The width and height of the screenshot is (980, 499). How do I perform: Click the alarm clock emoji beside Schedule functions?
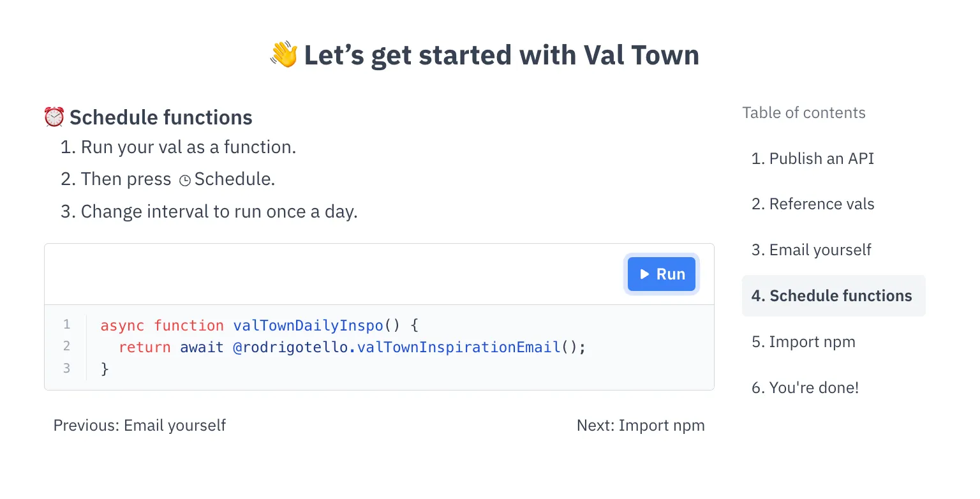[54, 117]
